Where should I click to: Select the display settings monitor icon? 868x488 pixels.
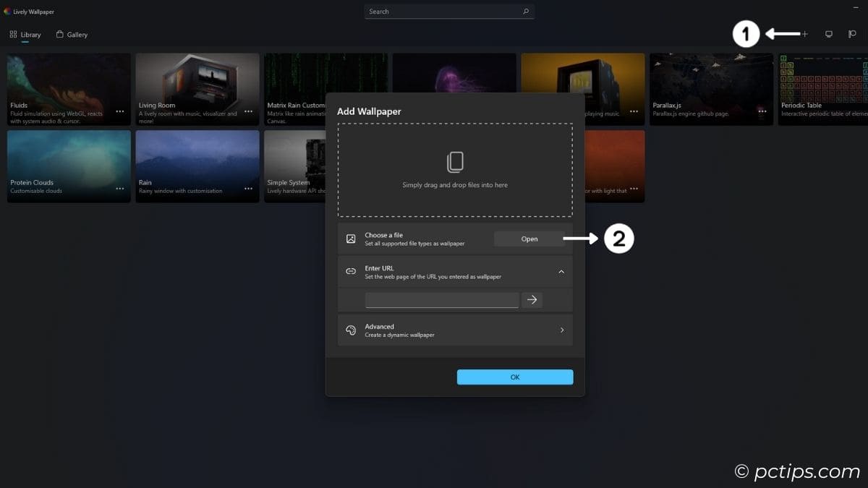pos(829,34)
